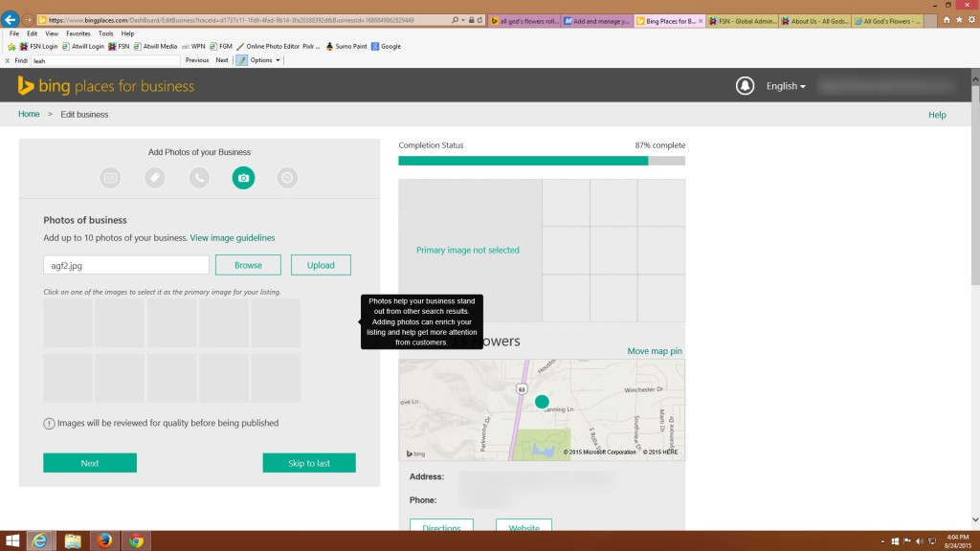
Task: Click the phone contact step icon
Action: (x=199, y=177)
